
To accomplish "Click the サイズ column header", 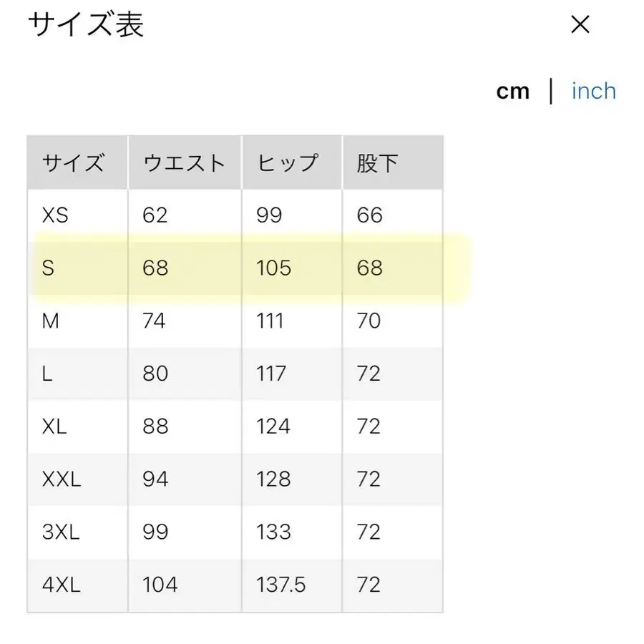I will click(75, 162).
